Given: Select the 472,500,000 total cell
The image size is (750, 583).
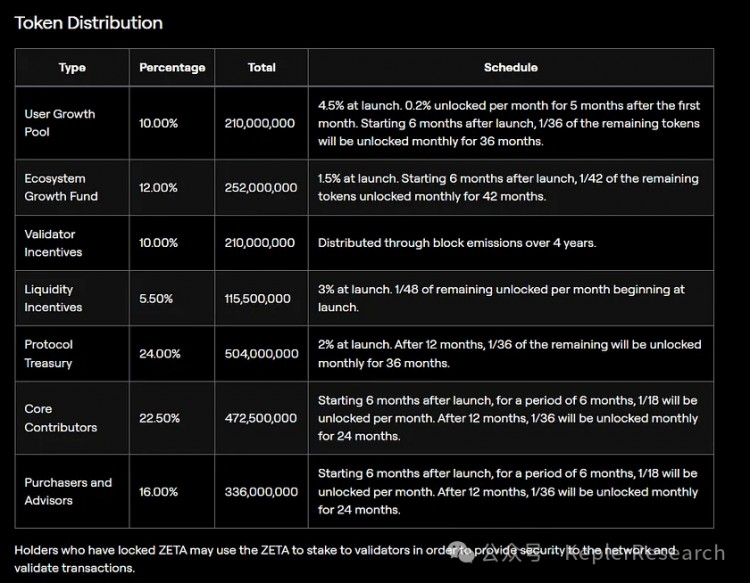Looking at the screenshot, I should 262,418.
